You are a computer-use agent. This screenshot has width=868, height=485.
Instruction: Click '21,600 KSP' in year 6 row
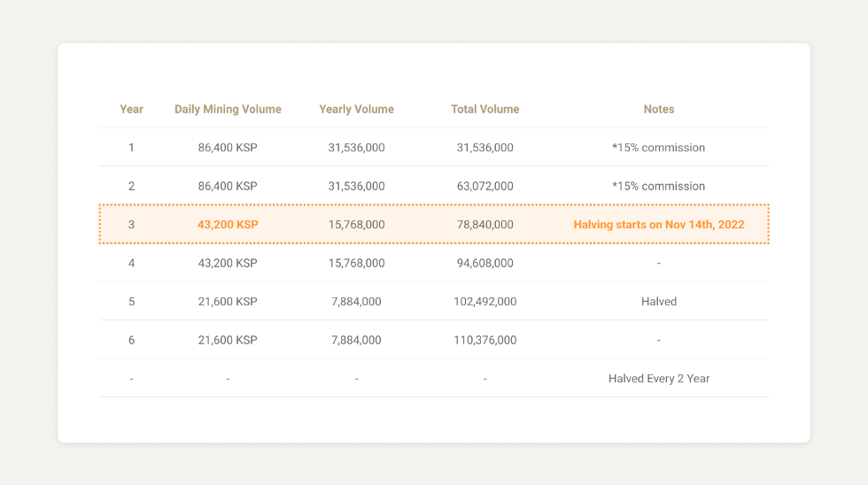tap(228, 340)
